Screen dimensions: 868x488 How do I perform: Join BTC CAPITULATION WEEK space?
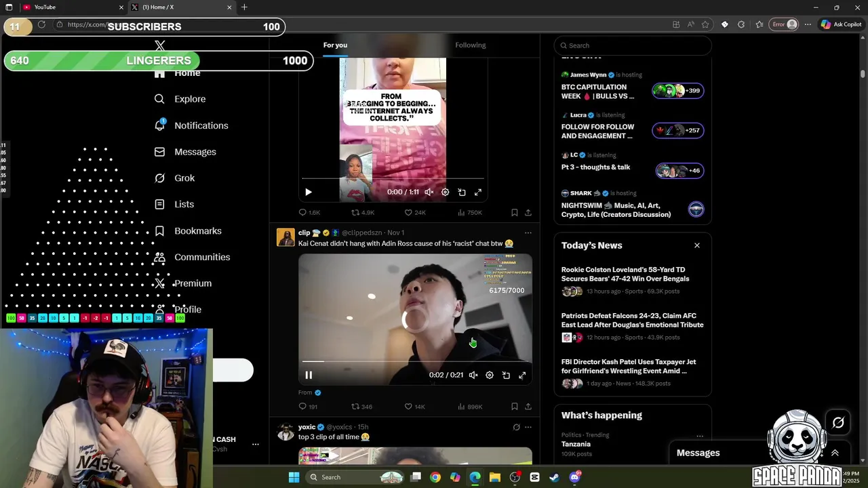[x=632, y=86]
